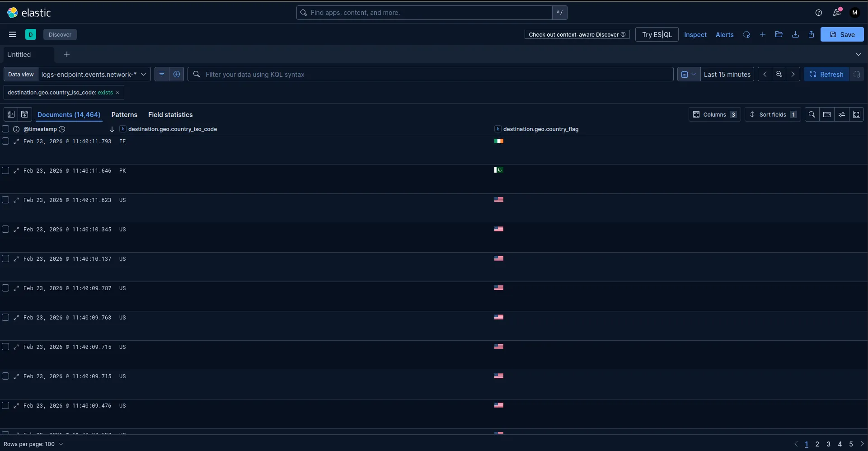The height and width of the screenshot is (451, 868).
Task: Open the filter menu icon beside data view
Action: 162,74
